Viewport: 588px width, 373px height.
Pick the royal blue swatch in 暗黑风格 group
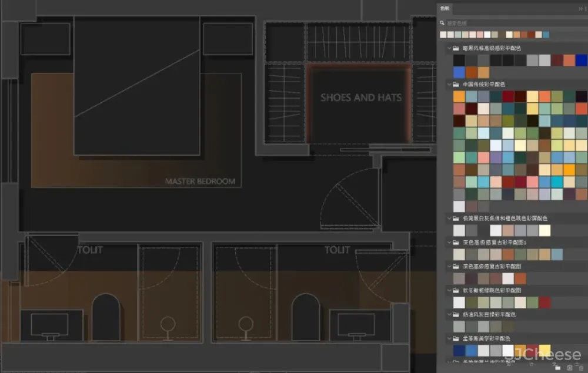pos(581,60)
